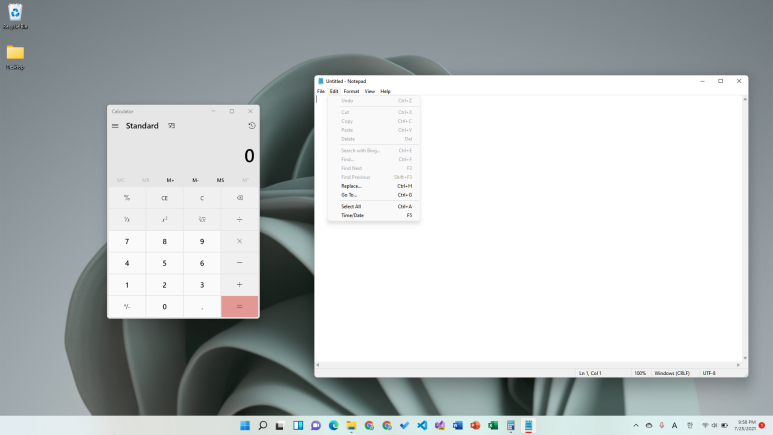Click the backspace key in Calculator

[x=240, y=198]
